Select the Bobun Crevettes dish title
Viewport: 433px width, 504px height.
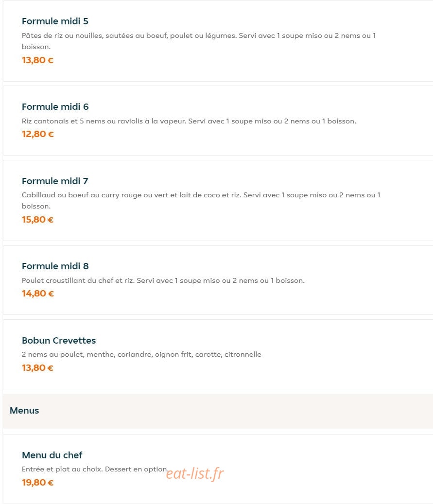pos(59,340)
